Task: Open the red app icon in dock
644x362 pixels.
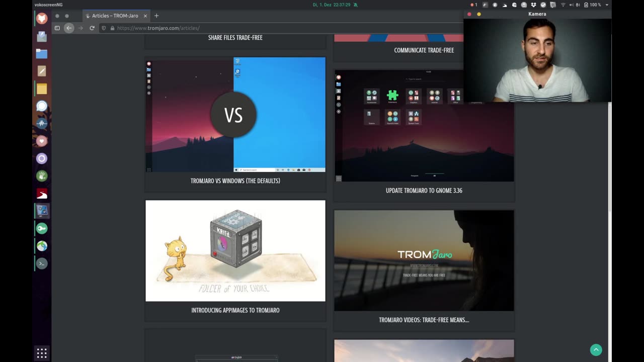Action: tap(42, 194)
